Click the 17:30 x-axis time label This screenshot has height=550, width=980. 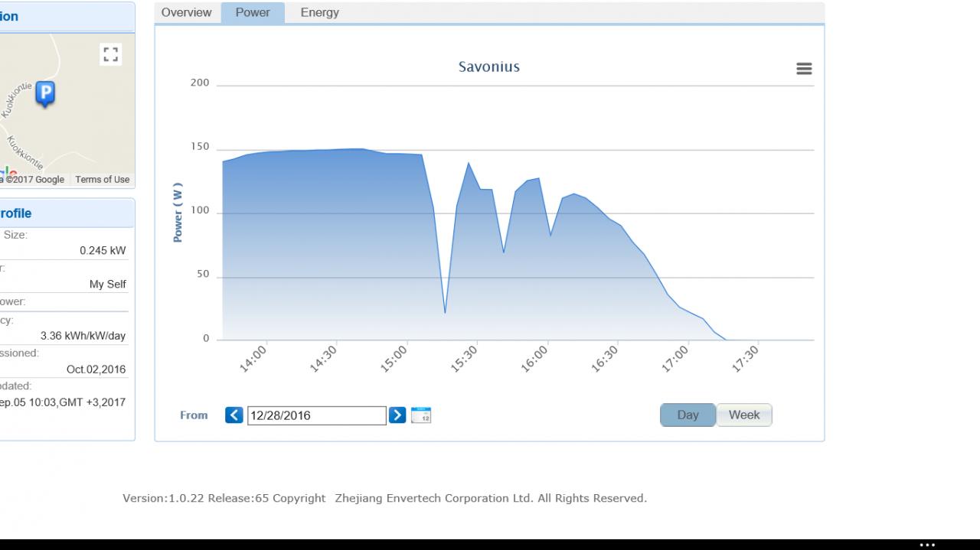click(745, 359)
